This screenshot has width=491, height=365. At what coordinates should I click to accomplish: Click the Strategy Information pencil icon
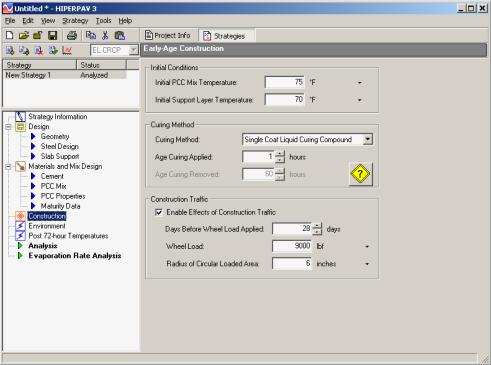click(20, 116)
